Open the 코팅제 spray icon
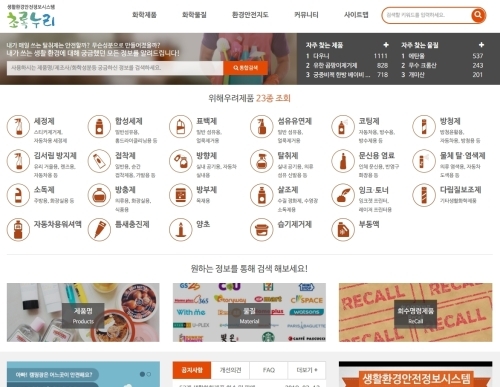Screen dimensions: 500x387 (x=343, y=126)
